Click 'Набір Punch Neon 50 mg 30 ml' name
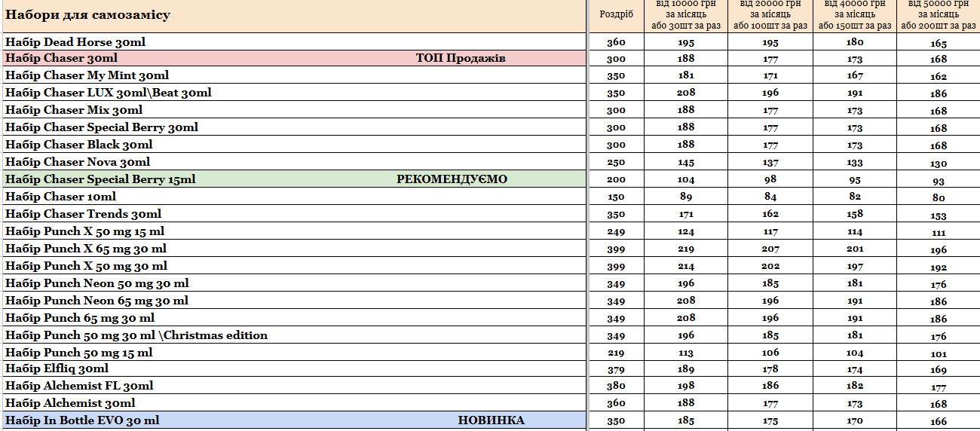 coord(97,283)
